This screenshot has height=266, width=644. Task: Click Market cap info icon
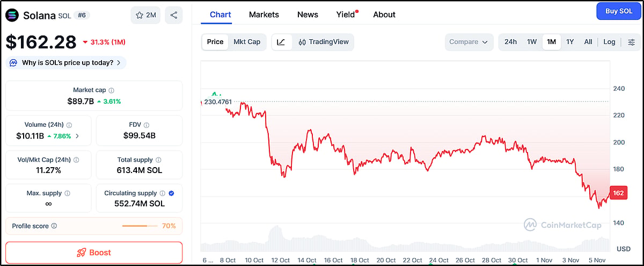pos(111,90)
